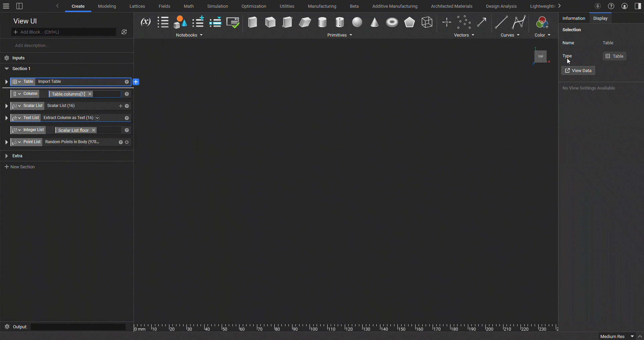This screenshot has height=340, width=644.
Task: Click New Section
Action: pyautogui.click(x=20, y=167)
